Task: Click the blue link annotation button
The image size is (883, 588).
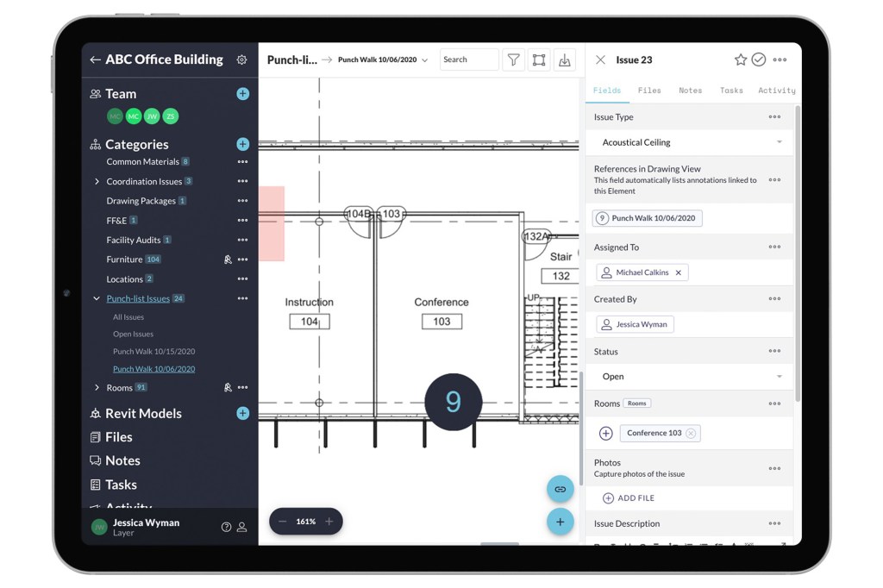Action: coord(560,489)
